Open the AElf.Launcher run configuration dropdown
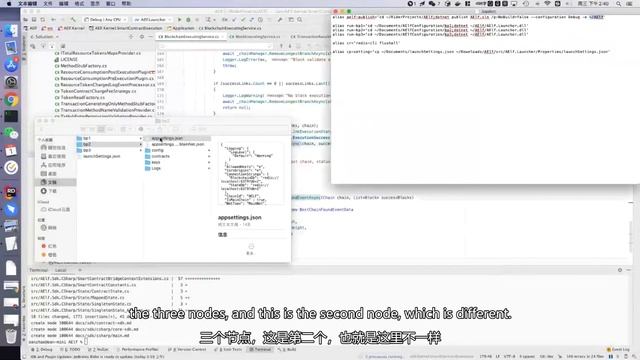This screenshot has width=640, height=360. click(x=152, y=20)
